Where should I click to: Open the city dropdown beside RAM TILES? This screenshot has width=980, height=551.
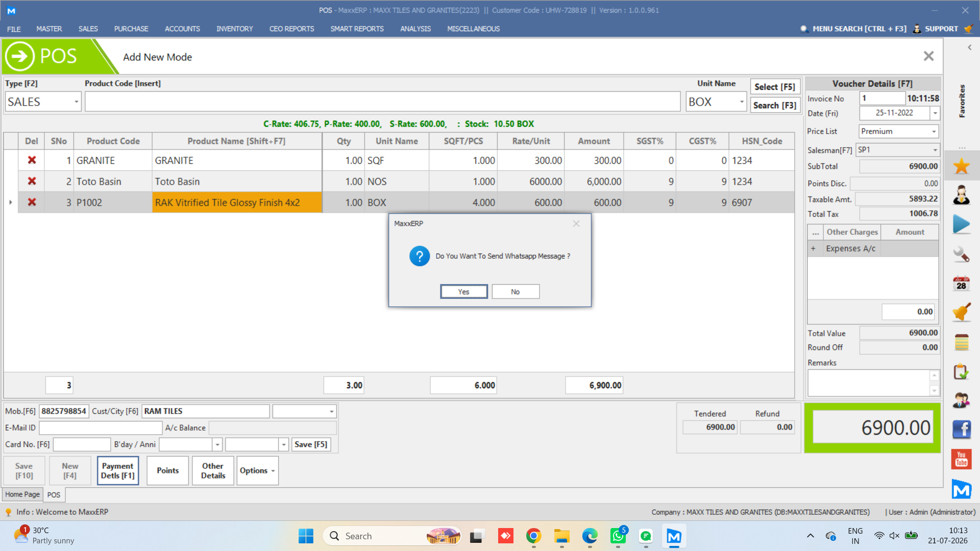331,411
